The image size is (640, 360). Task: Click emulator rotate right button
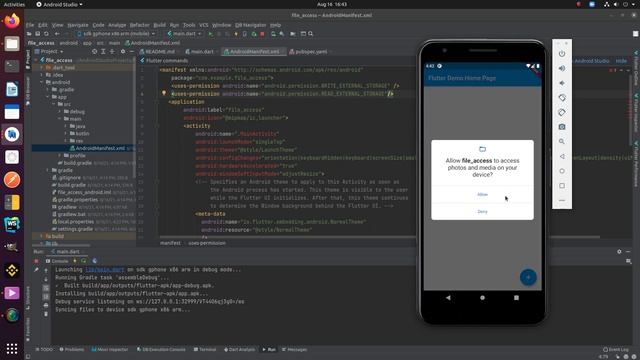tap(562, 112)
